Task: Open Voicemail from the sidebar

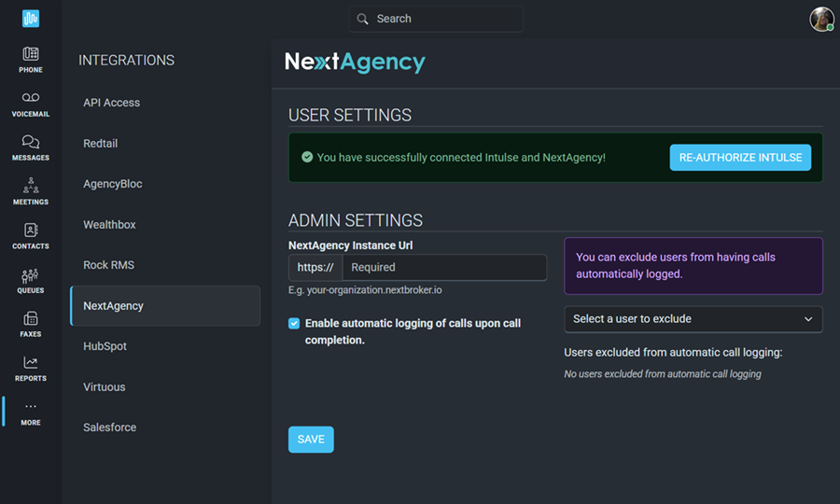Action: click(31, 104)
